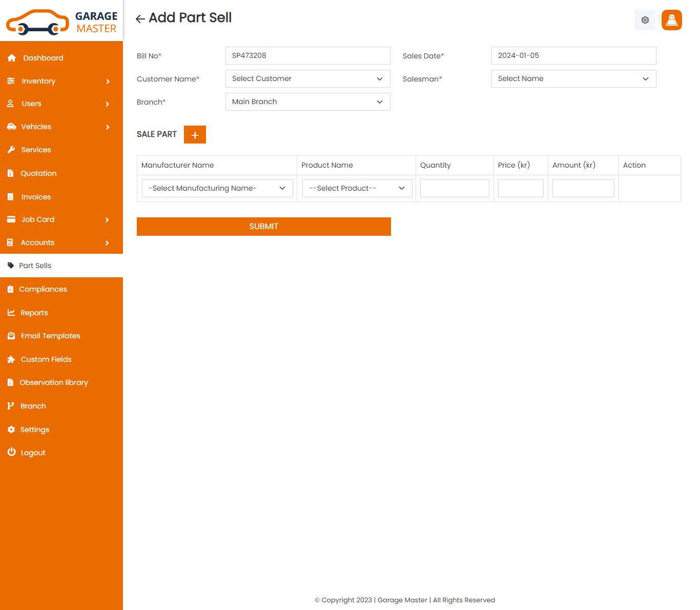Click the Branch fork icon in sidebar
Viewport: 700px width, 610px height.
click(x=11, y=406)
